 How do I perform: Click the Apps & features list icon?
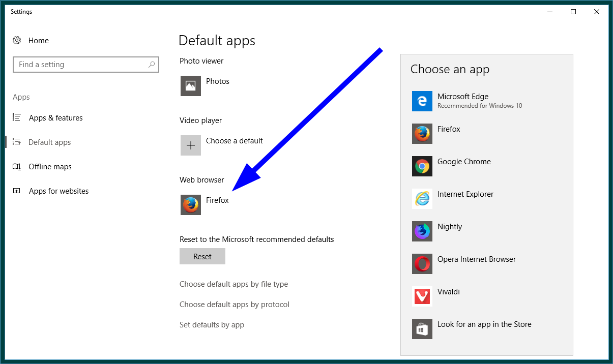pyautogui.click(x=17, y=117)
